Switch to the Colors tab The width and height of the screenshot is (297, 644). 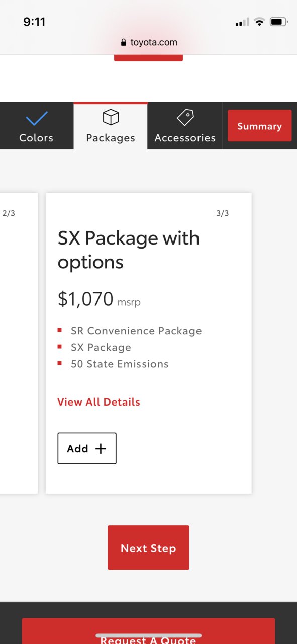click(x=36, y=126)
